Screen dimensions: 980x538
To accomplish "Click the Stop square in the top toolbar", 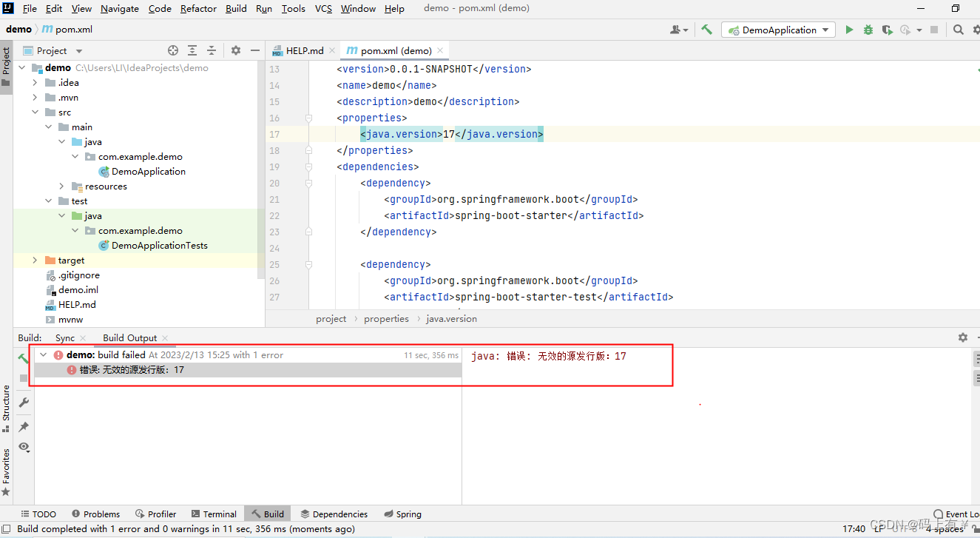I will coord(934,30).
